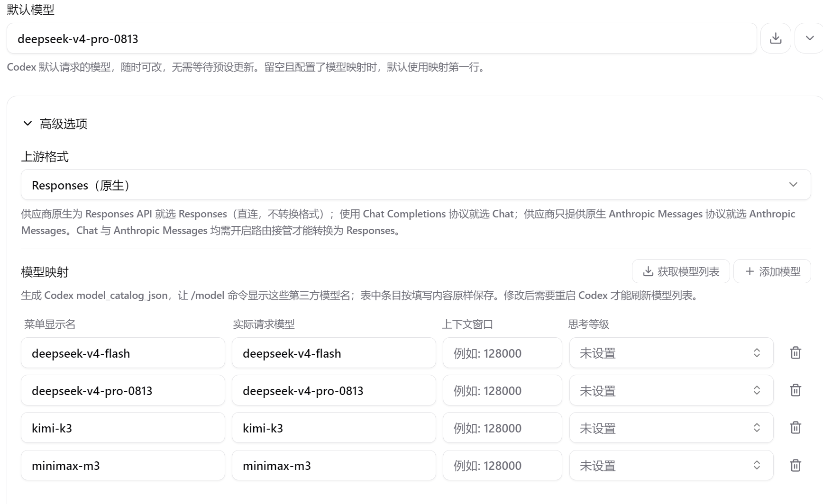Edit actual request model deepseek-v4-flash
Screen dimensions: 823x504
(334, 353)
